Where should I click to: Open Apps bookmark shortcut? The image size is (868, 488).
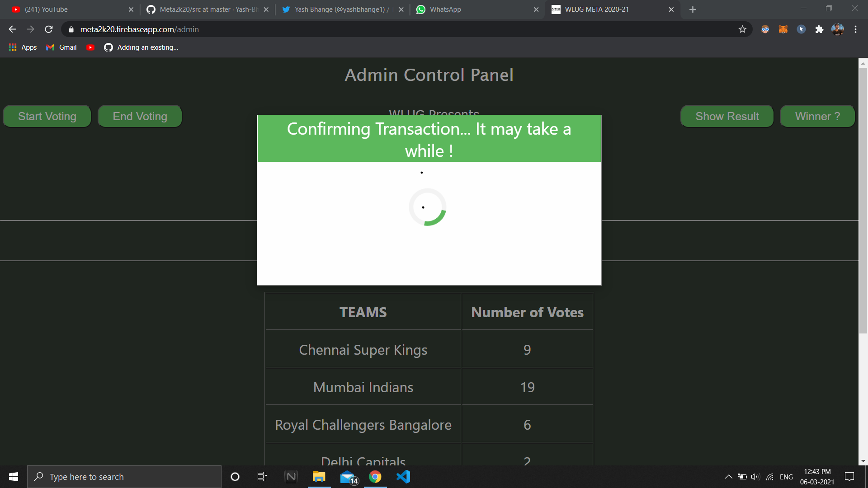coord(23,47)
